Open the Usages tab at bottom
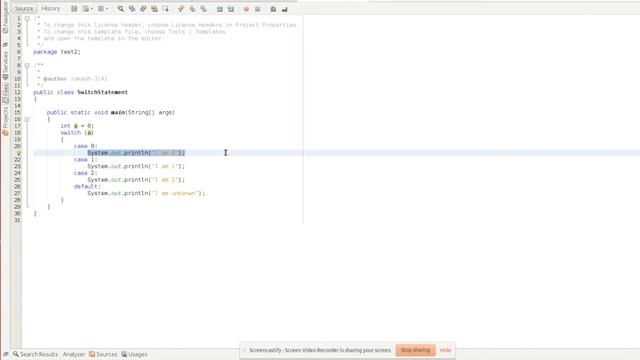 [134, 354]
